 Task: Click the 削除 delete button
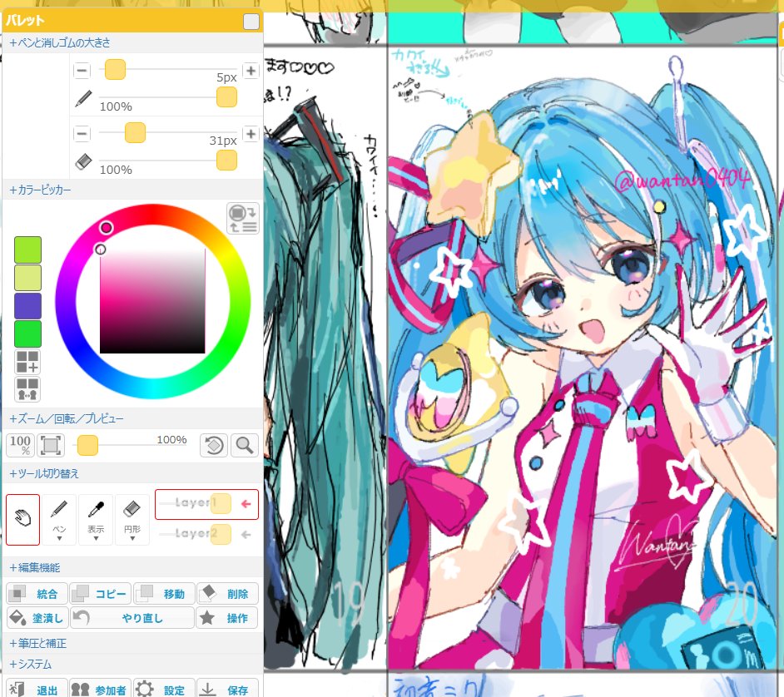point(227,594)
